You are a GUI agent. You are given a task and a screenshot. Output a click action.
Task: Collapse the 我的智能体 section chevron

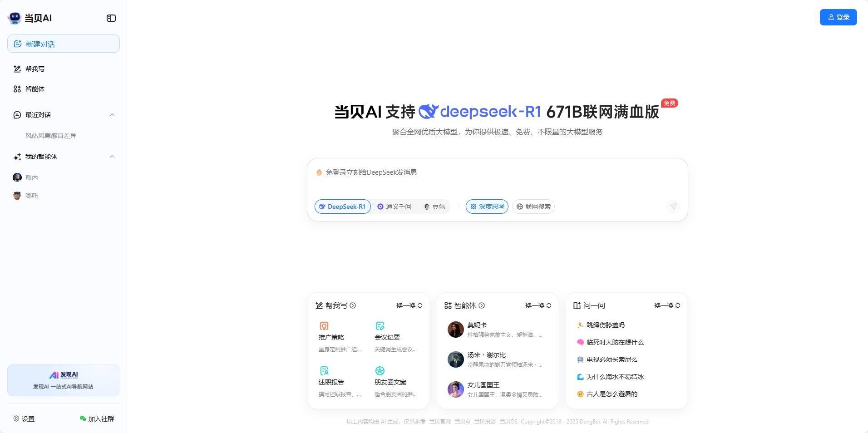click(x=112, y=157)
